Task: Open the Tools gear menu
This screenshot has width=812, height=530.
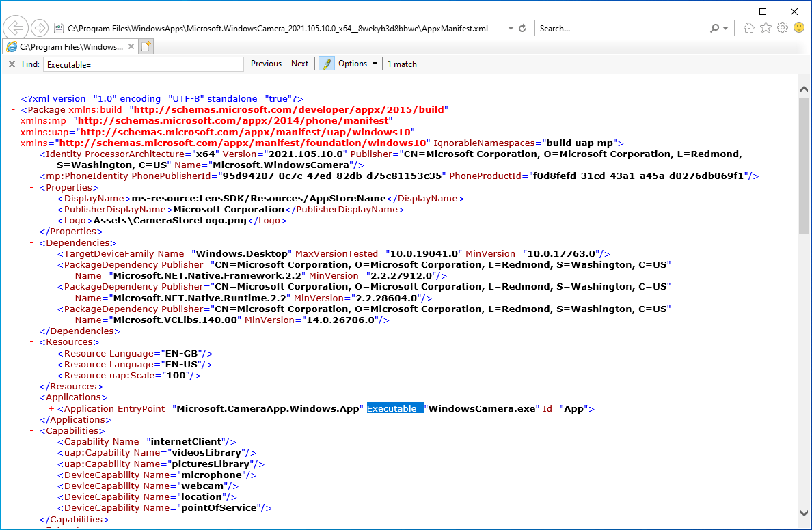Action: click(782, 28)
